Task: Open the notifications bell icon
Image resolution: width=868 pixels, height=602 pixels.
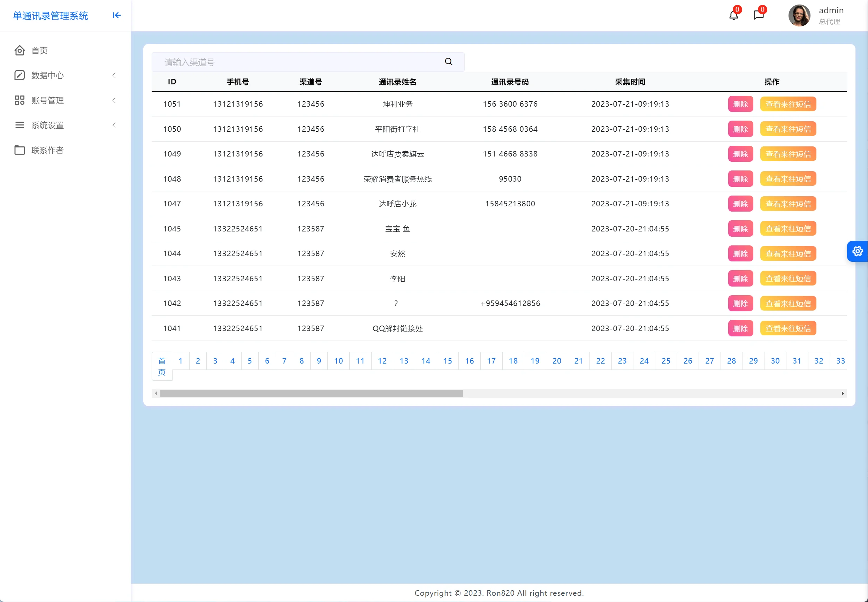Action: point(733,15)
